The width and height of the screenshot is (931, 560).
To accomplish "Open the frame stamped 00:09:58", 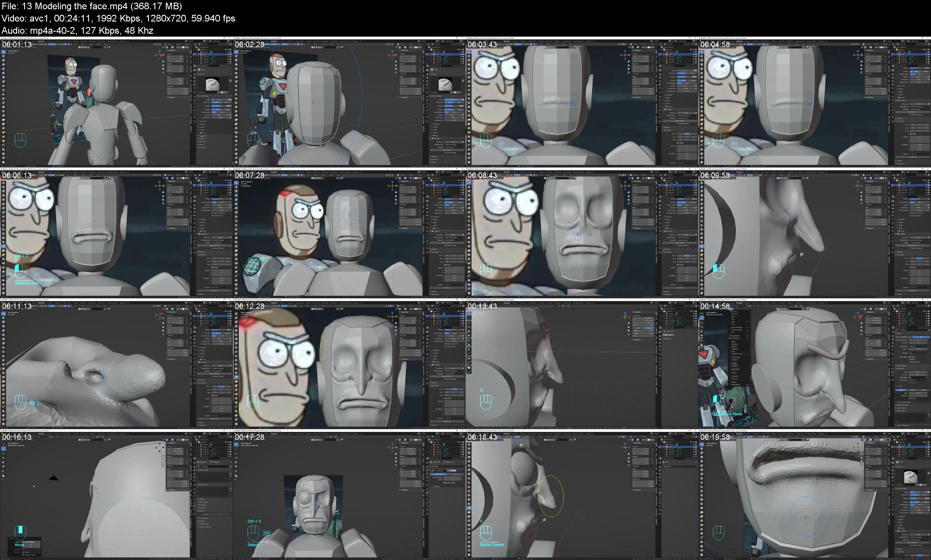I will (x=815, y=233).
